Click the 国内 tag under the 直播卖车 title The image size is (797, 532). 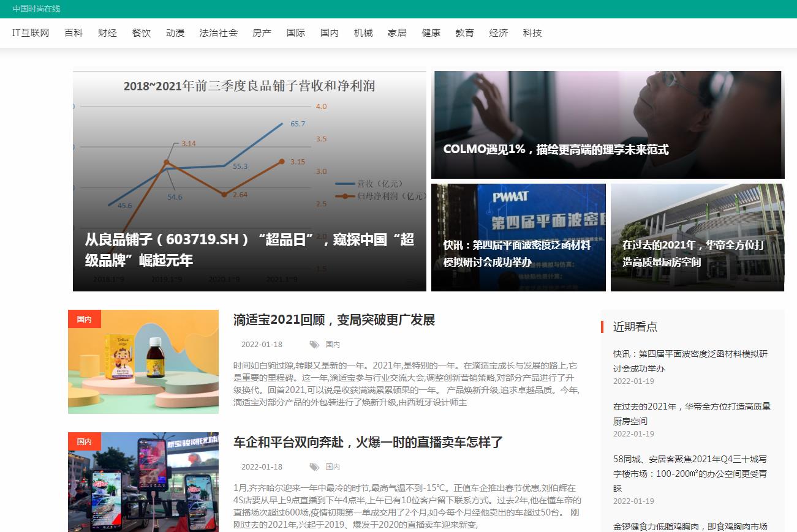coord(333,467)
